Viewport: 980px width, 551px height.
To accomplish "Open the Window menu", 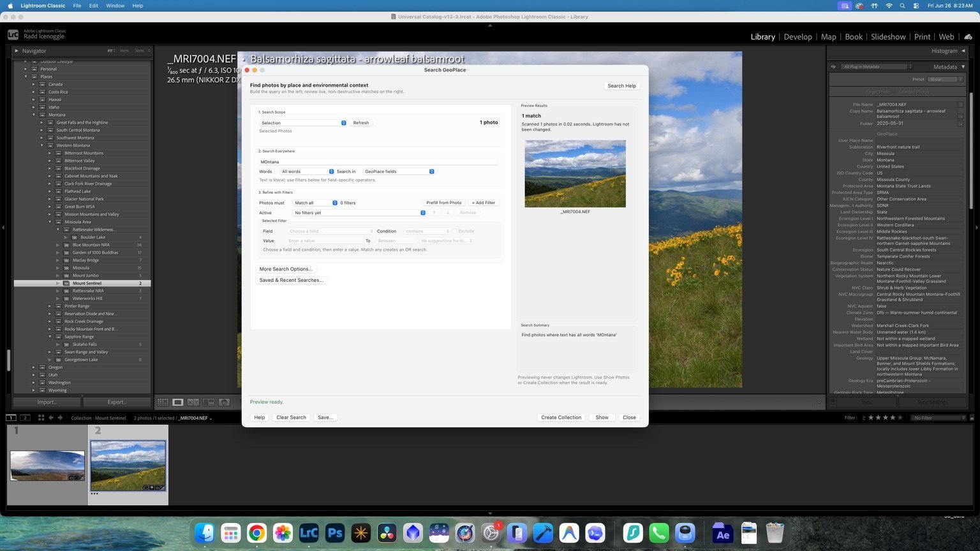I will click(115, 6).
